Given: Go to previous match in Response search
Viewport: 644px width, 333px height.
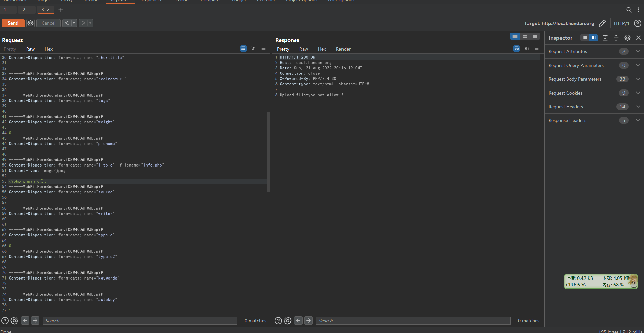Looking at the screenshot, I should [x=298, y=321].
